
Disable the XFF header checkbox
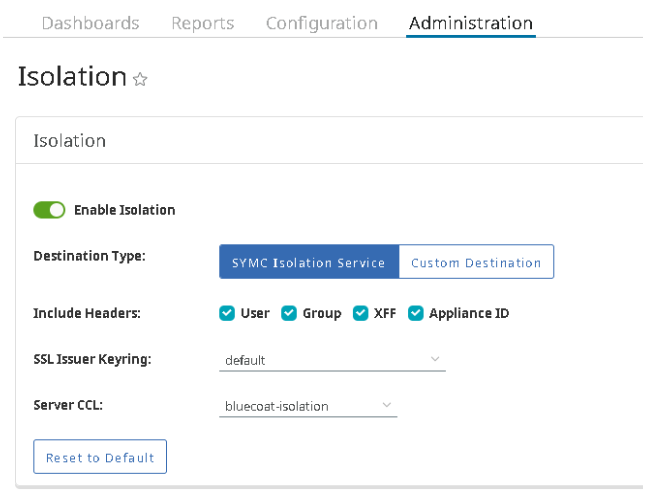361,313
